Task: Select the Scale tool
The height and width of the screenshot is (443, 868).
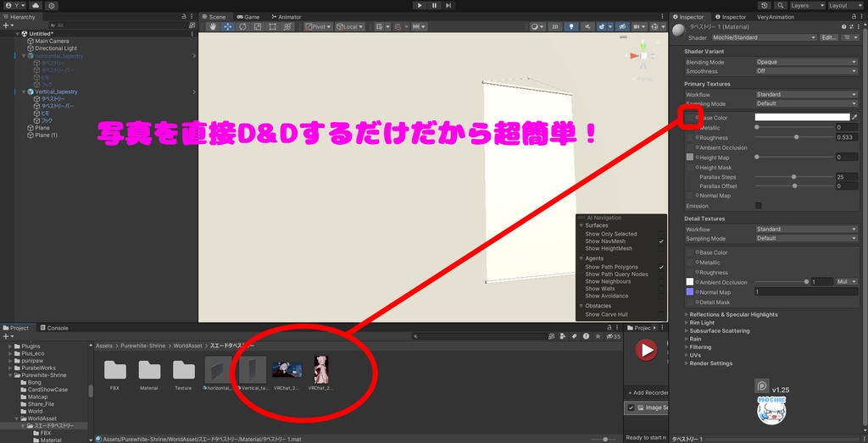Action: click(x=258, y=26)
